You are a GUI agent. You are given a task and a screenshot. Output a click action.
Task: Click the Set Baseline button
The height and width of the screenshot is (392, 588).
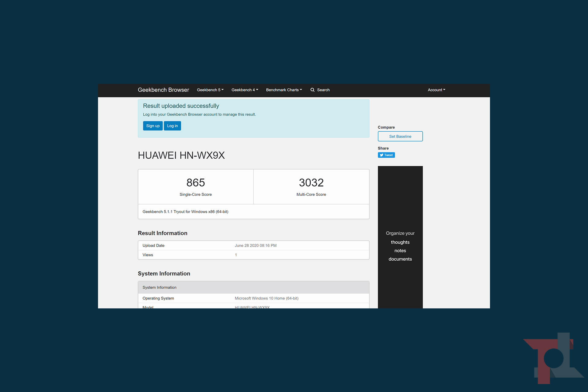[400, 136]
